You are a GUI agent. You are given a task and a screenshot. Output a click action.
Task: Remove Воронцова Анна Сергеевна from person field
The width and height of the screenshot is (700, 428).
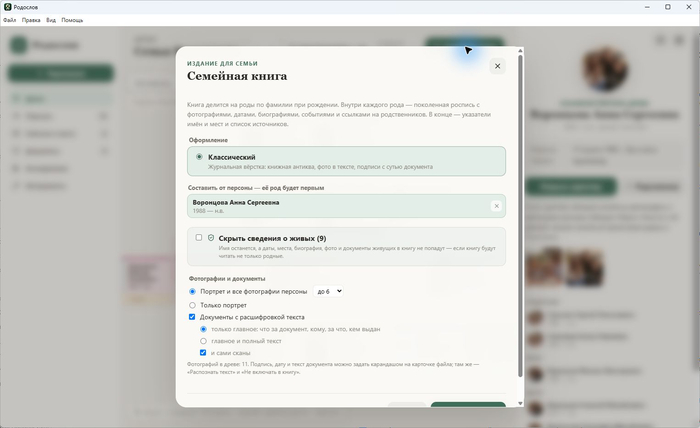[496, 206]
